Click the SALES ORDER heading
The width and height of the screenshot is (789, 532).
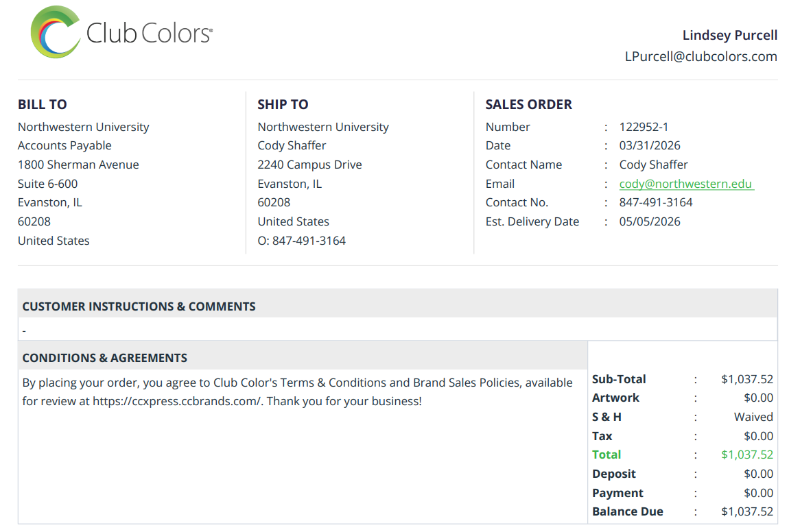click(x=528, y=104)
